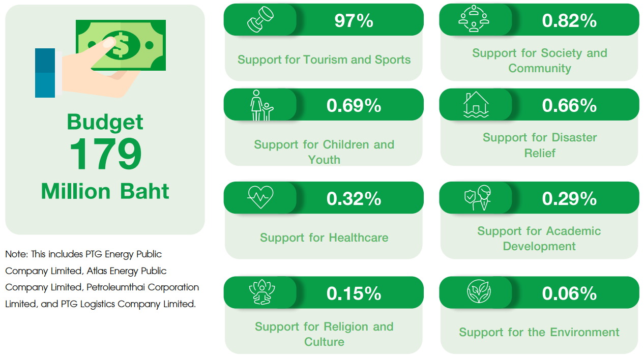Select Support for Disaster Relief text
Screen dimensions: 644x356
point(539,145)
